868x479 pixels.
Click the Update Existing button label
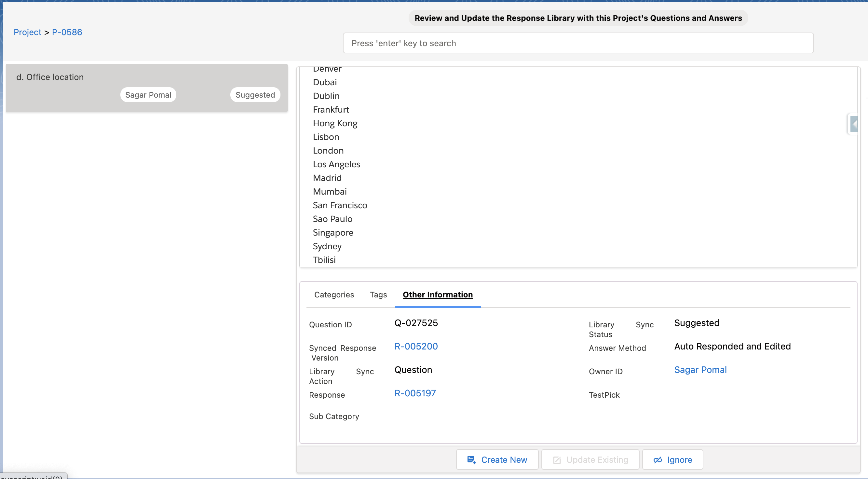(x=597, y=460)
